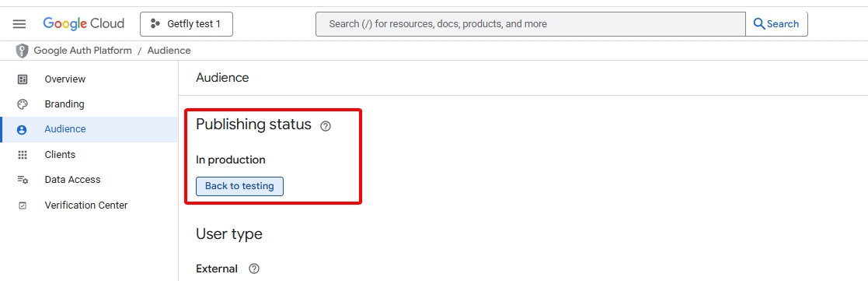Click the Data Access settings icon

click(22, 180)
